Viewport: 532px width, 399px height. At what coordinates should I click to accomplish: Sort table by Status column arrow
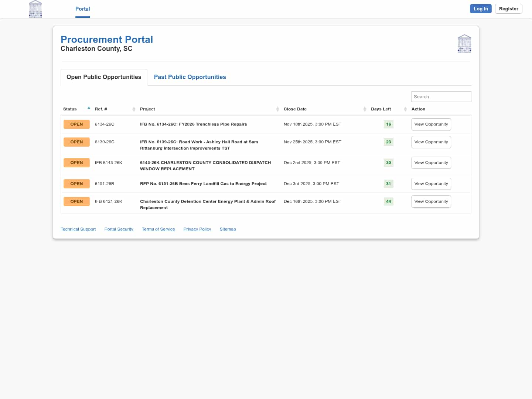pyautogui.click(x=89, y=108)
